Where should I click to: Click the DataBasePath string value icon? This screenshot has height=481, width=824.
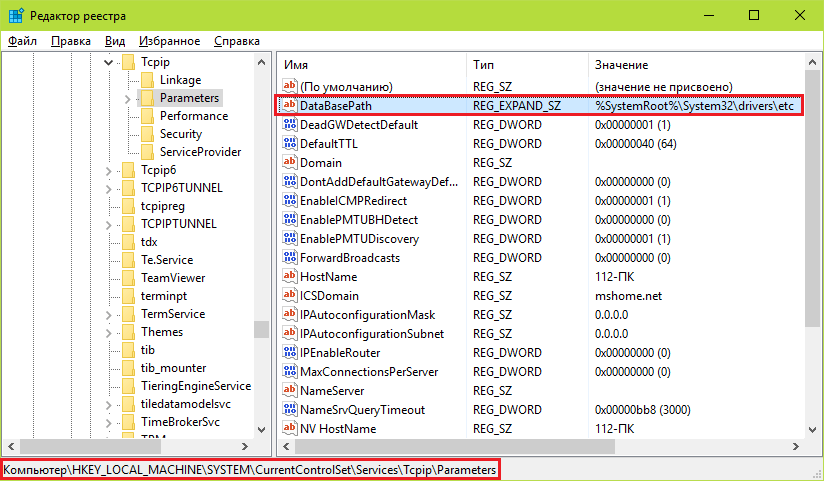(290, 106)
